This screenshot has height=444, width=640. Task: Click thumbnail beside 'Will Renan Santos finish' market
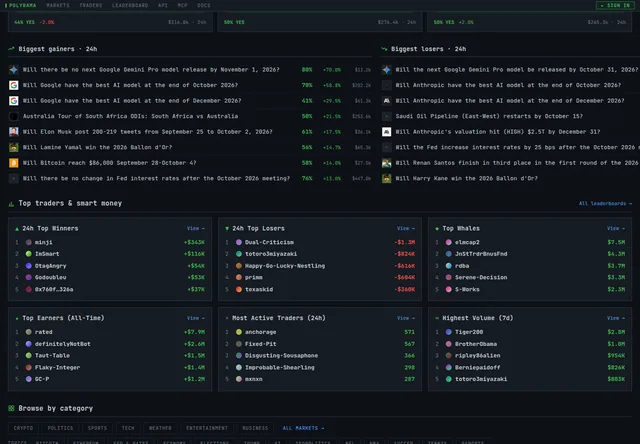[x=387, y=163]
